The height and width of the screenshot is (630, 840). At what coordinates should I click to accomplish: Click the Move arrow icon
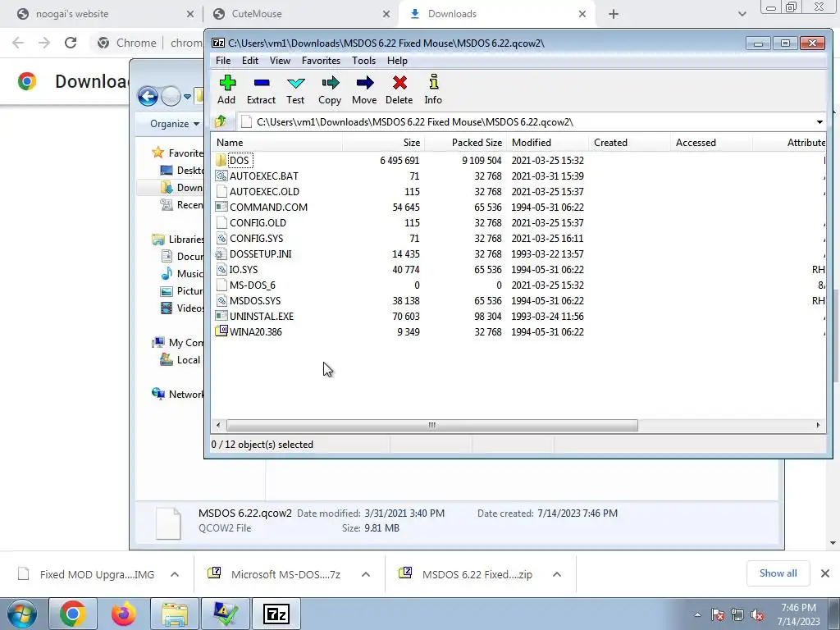pos(365,83)
